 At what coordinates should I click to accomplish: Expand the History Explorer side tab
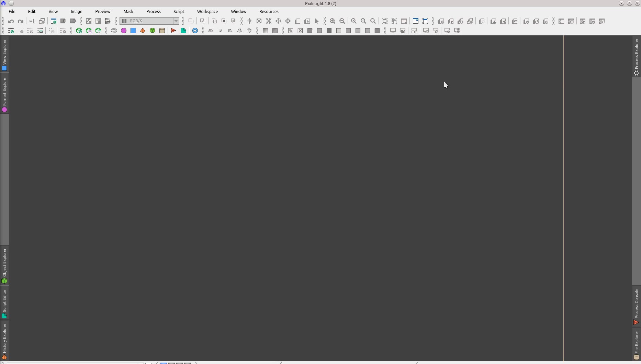[4, 341]
